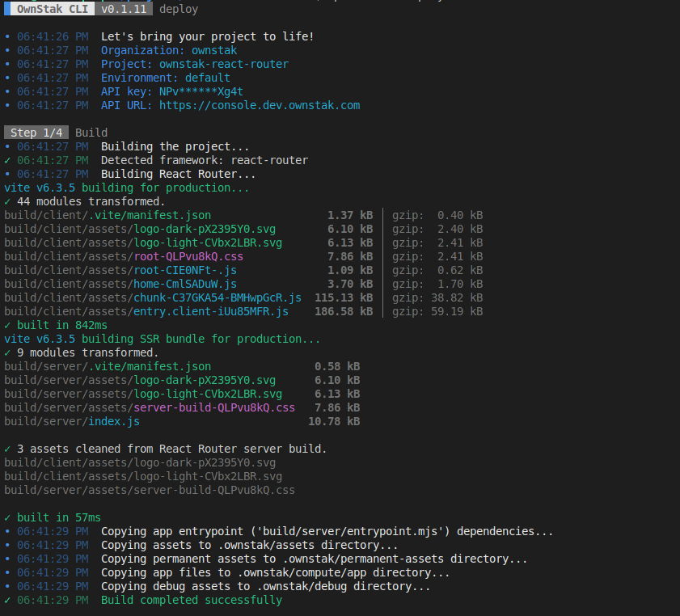Click the green checkmark beside 'Build completed successfully'
The width and height of the screenshot is (680, 616).
[x=7, y=601]
